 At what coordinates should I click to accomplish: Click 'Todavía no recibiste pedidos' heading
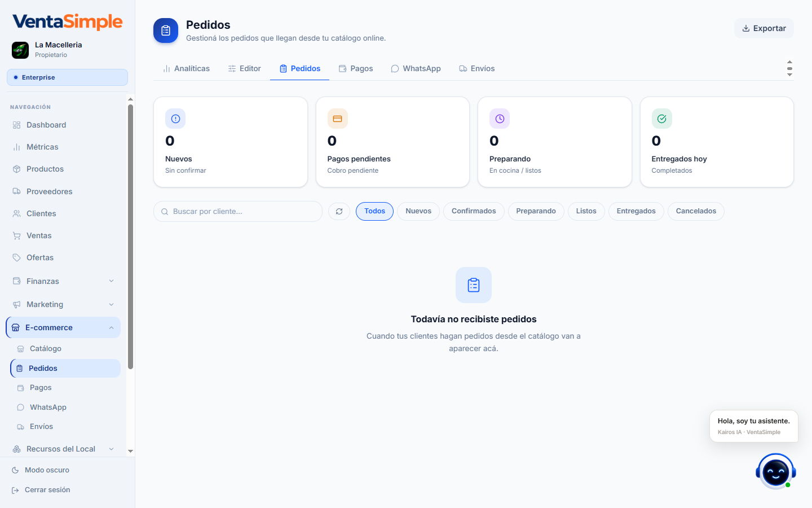point(474,319)
